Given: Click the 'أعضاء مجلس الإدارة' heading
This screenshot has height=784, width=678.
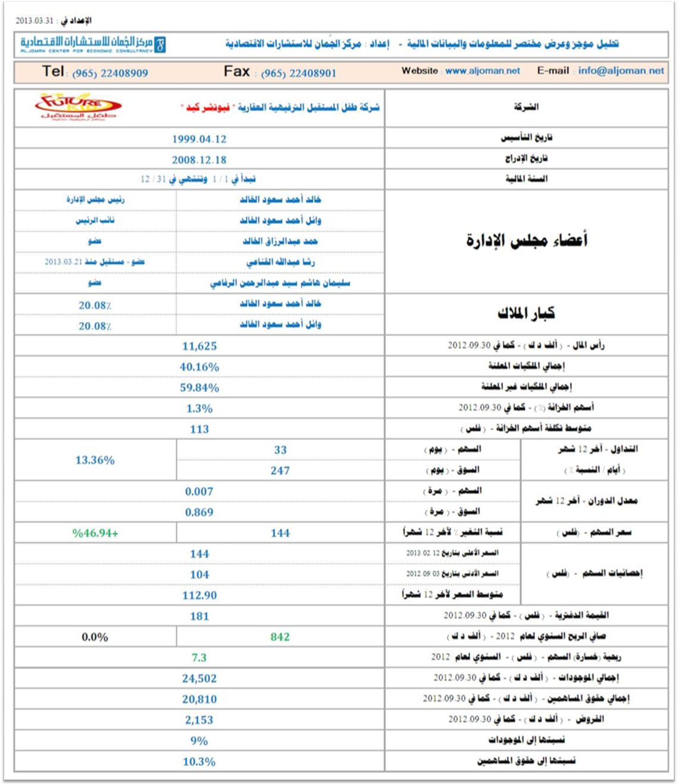Looking at the screenshot, I should pos(527,240).
